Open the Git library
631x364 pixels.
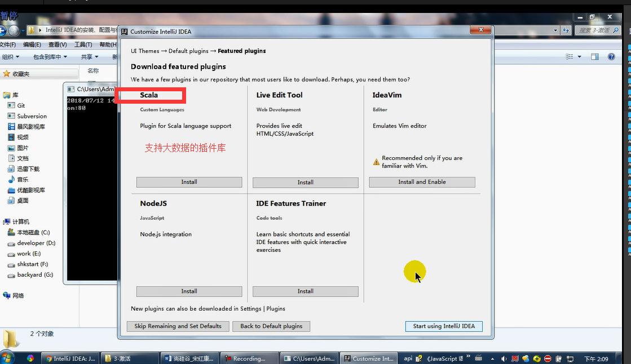pos(21,106)
